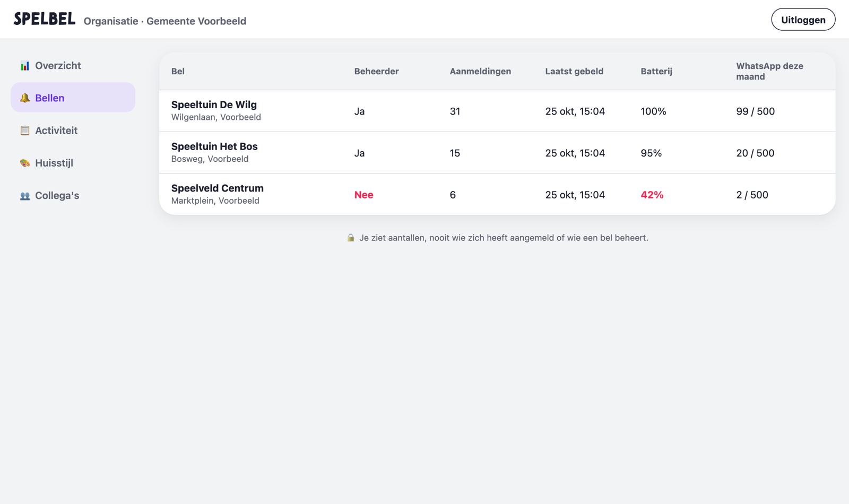Click the WhatsApp deze maand header
This screenshot has width=849, height=504.
pyautogui.click(x=769, y=71)
